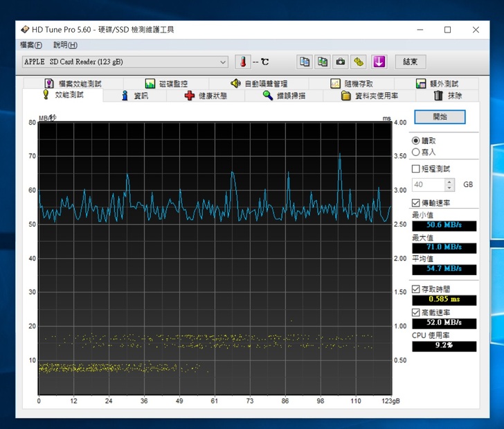Open the 健康狀態 health tab
This screenshot has width=504, height=429.
[x=206, y=96]
